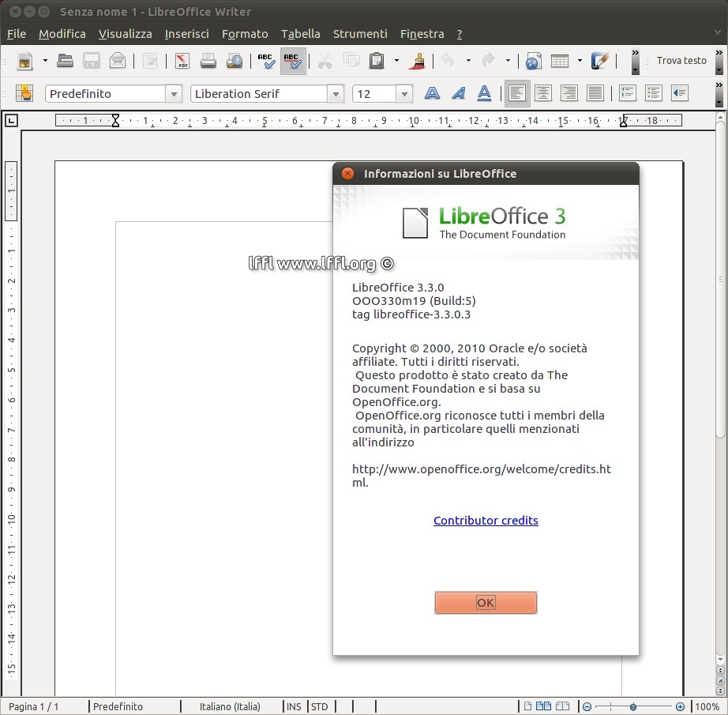
Task: Click INS insert mode in status bar
Action: [294, 706]
